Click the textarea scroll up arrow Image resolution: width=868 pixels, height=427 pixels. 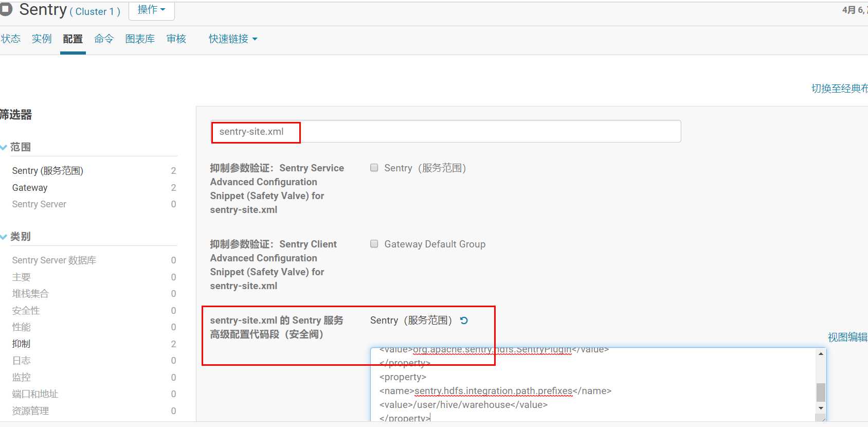[x=821, y=353]
